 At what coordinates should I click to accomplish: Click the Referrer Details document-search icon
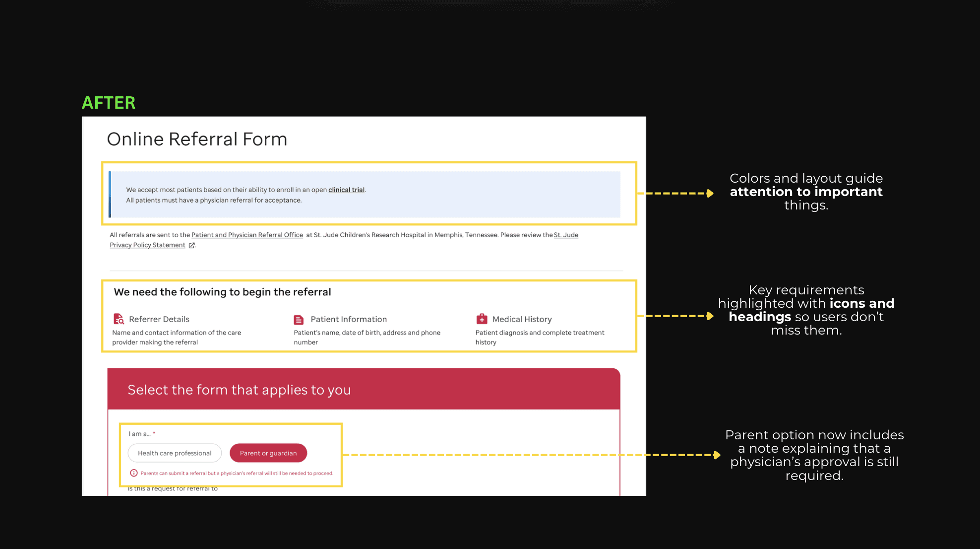[119, 319]
